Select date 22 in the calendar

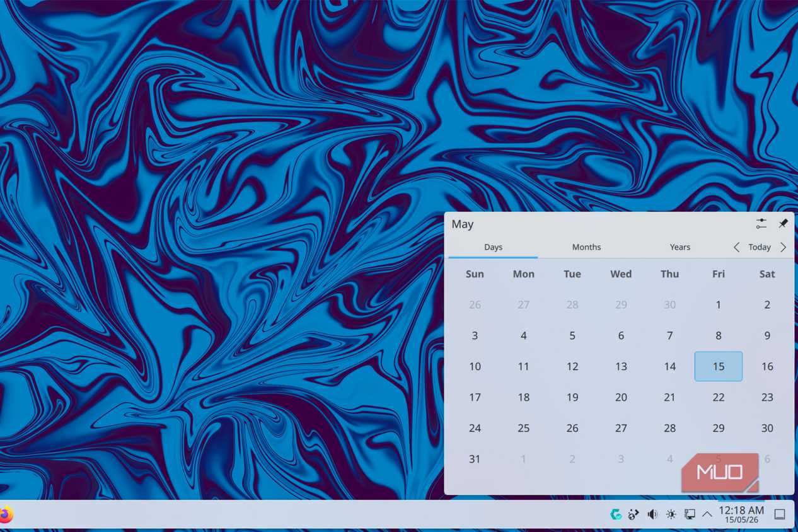click(719, 397)
